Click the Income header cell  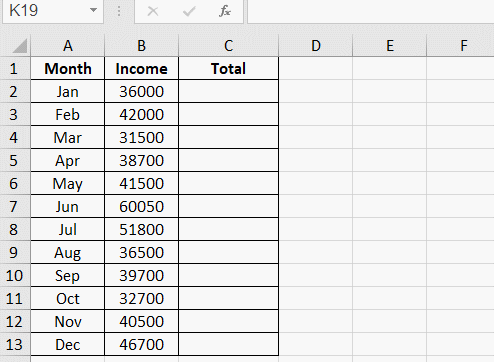coord(142,69)
